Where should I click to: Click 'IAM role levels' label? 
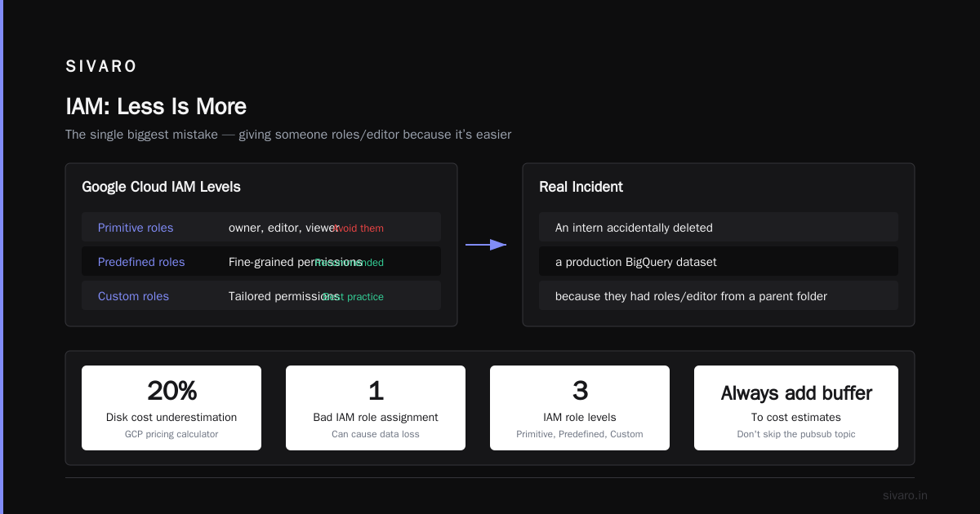[x=580, y=417]
